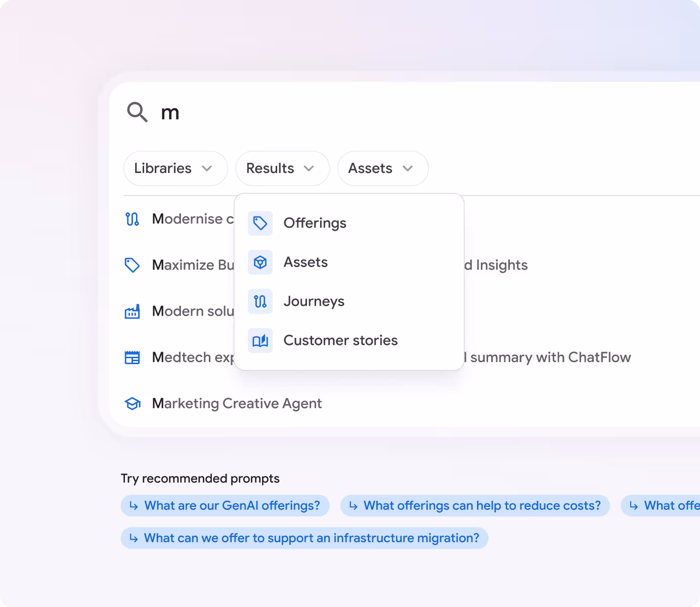Open the Marketing Creative Agent result
Viewport: 700px width, 607px height.
[x=237, y=404]
